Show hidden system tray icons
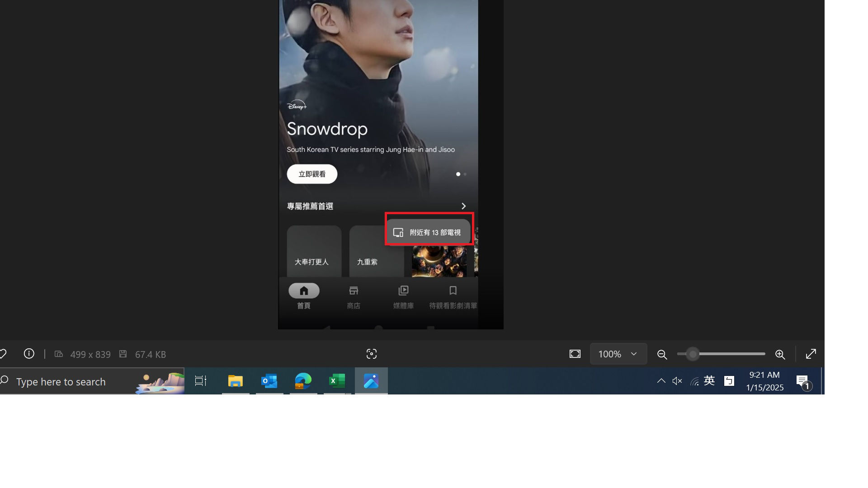The height and width of the screenshot is (488, 868). [x=661, y=381]
